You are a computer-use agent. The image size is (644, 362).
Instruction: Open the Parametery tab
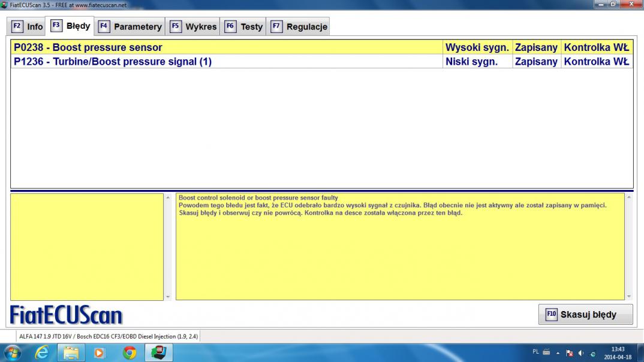pos(130,27)
